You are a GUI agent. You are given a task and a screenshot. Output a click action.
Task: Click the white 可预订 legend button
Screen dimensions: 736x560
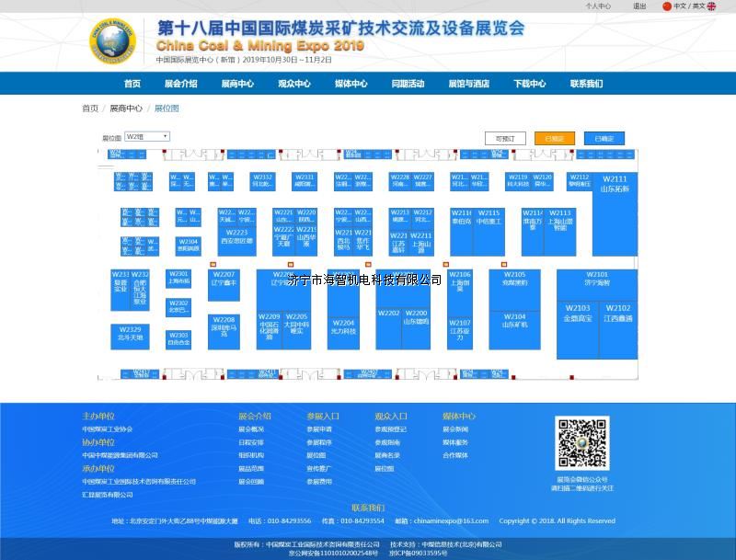[x=505, y=139]
